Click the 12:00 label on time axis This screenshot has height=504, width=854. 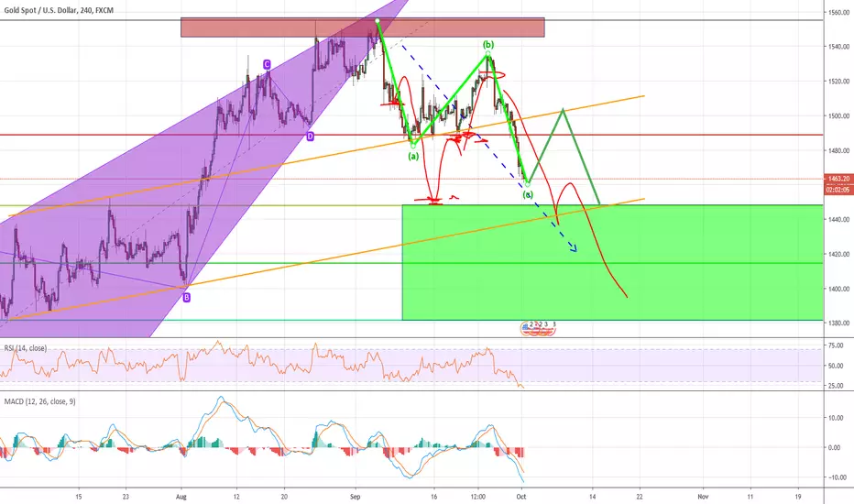(x=478, y=497)
